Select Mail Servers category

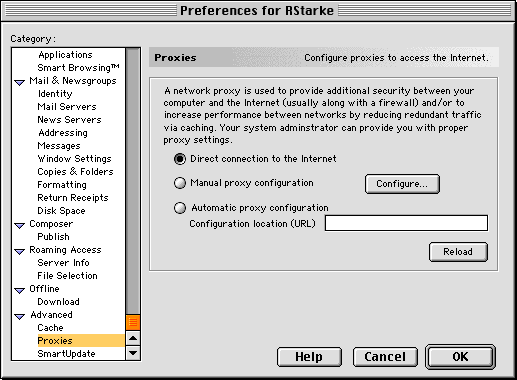[x=67, y=107]
